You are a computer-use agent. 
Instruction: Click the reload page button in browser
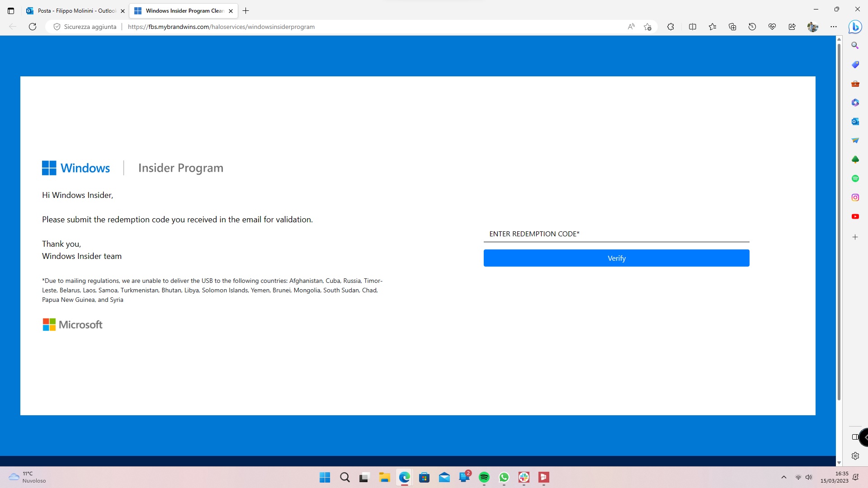pos(32,27)
